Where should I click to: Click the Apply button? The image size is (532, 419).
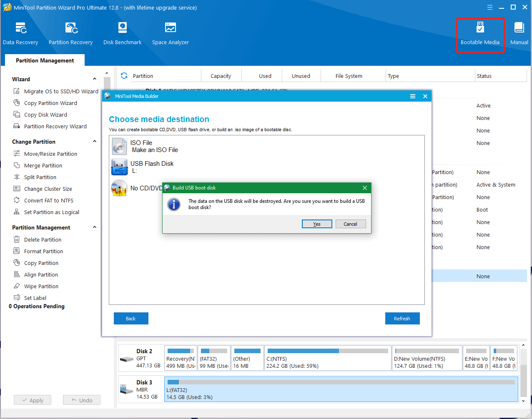pos(33,400)
